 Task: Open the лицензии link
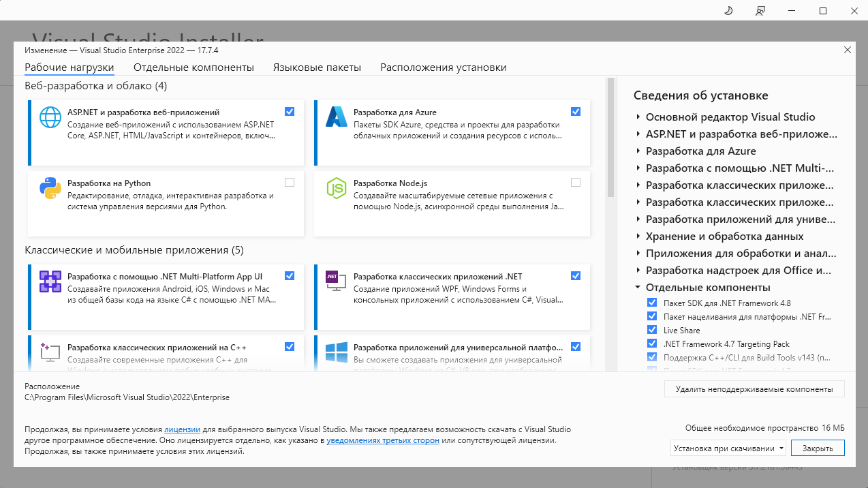pyautogui.click(x=182, y=429)
